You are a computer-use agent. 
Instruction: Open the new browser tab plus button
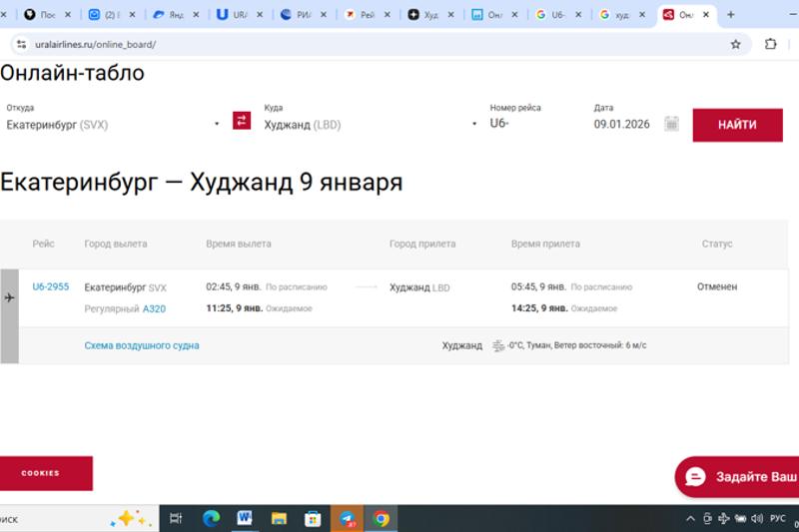coord(731,15)
